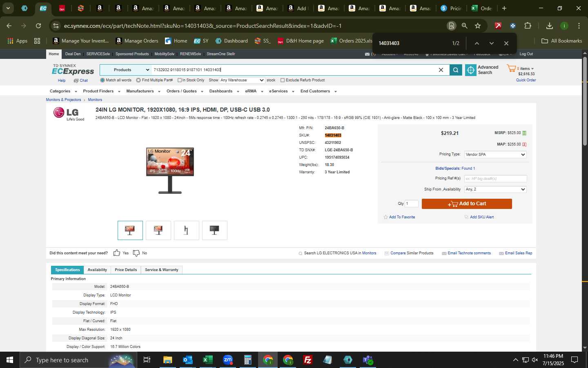Go to next find-in-page result
Screen dimensions: 588x368
pyautogui.click(x=492, y=43)
